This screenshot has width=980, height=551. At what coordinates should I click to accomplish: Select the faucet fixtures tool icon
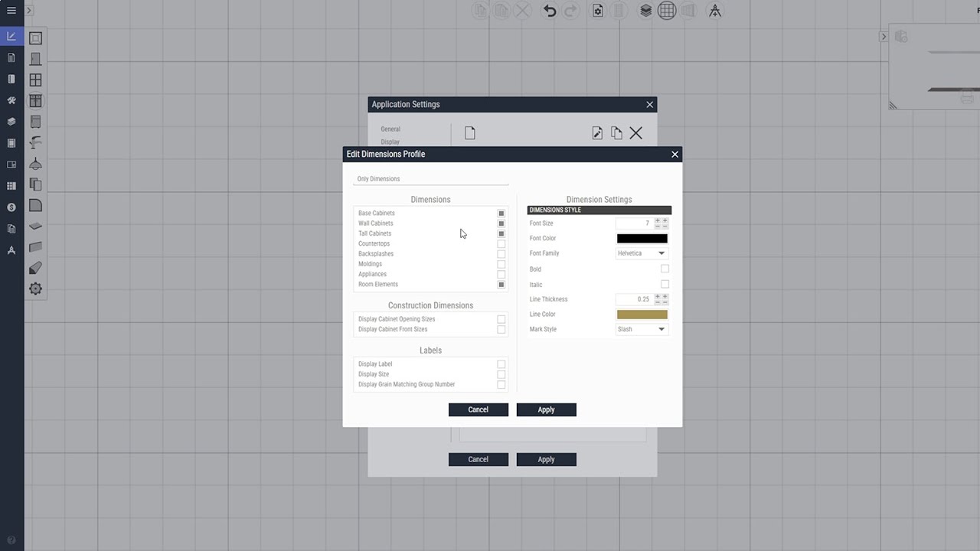[35, 142]
